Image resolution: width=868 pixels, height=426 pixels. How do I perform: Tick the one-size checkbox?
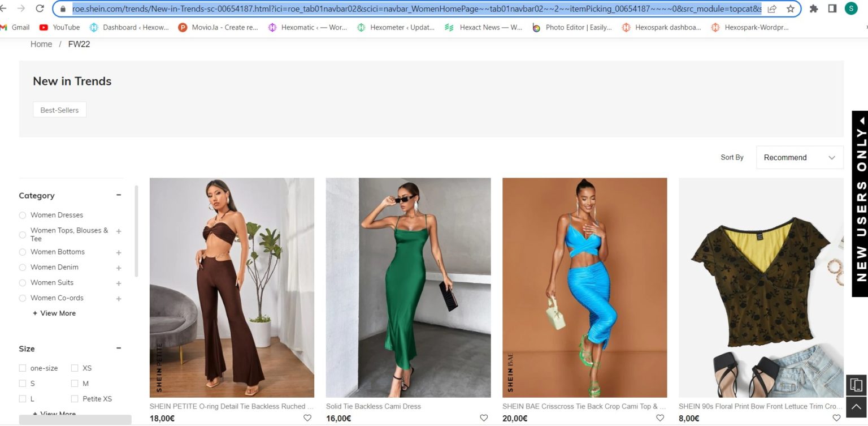[x=23, y=368]
